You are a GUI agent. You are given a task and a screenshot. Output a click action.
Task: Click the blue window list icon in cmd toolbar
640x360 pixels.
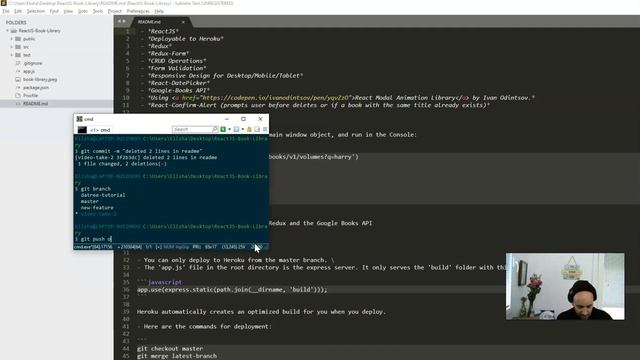(x=236, y=129)
